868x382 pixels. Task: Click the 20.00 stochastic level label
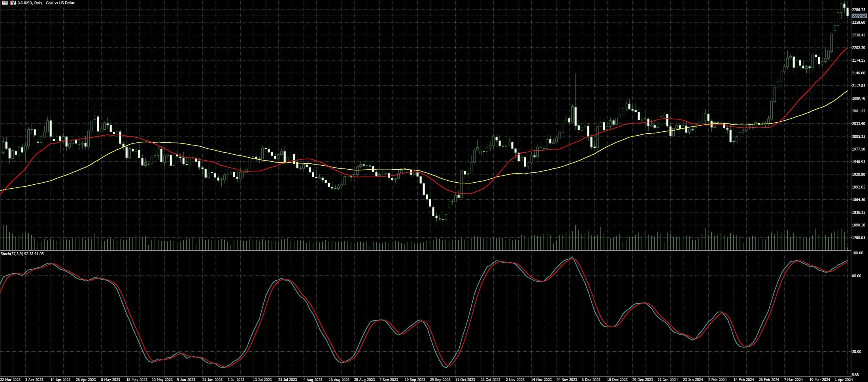pos(856,352)
